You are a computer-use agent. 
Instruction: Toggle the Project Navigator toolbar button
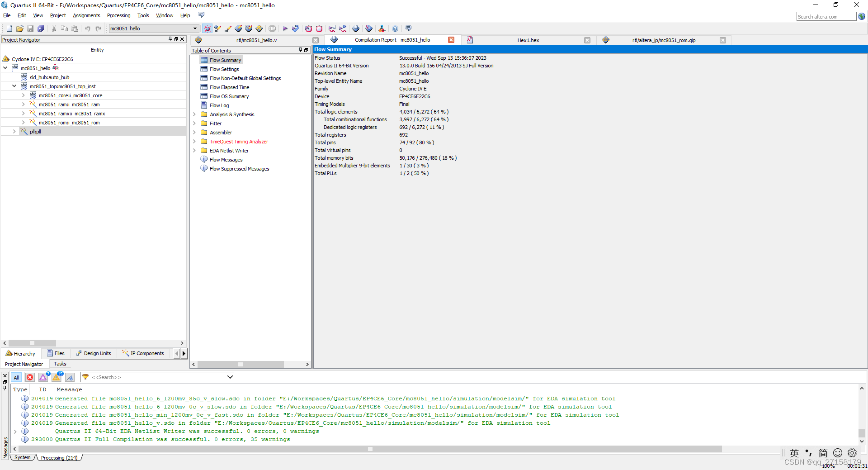pos(207,28)
